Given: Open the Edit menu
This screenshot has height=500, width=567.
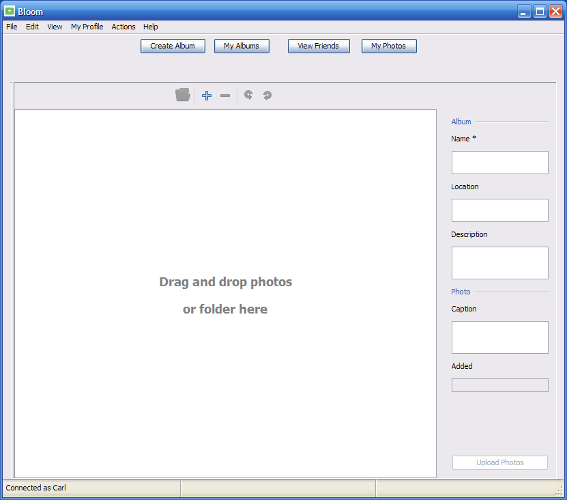Looking at the screenshot, I should (32, 27).
